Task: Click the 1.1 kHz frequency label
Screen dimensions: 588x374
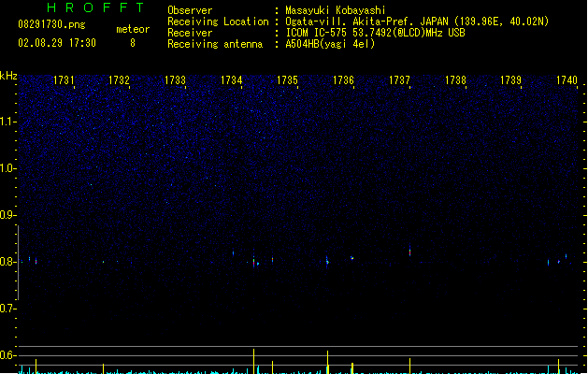Action: tap(8, 122)
